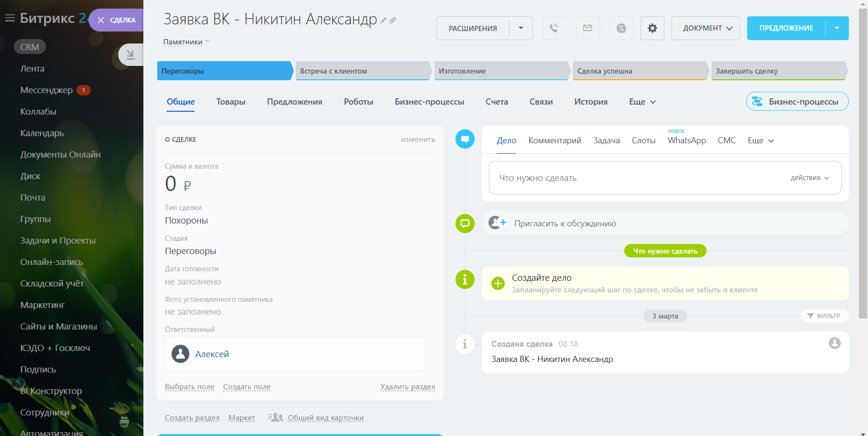Click the изменить link in О сделке
Viewport: 868px width, 436px height.
417,139
